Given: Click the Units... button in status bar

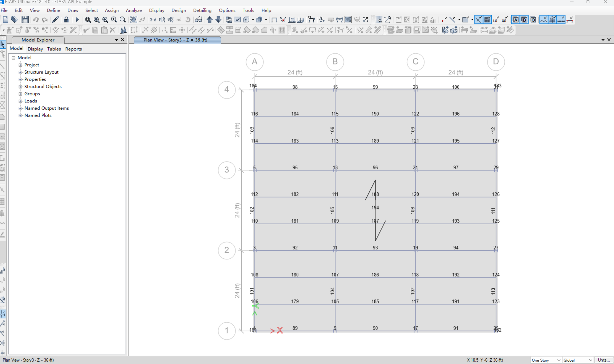Looking at the screenshot, I should pos(604,360).
